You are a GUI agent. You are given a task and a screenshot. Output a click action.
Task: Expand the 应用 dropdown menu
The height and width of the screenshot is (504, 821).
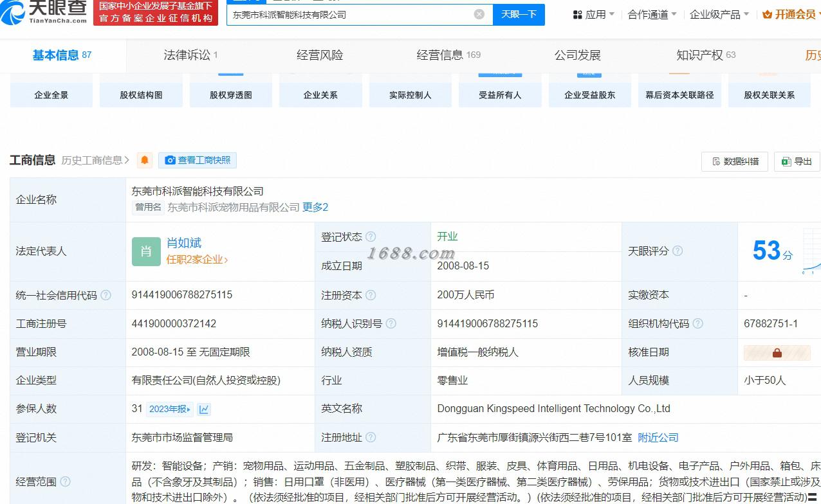point(593,14)
